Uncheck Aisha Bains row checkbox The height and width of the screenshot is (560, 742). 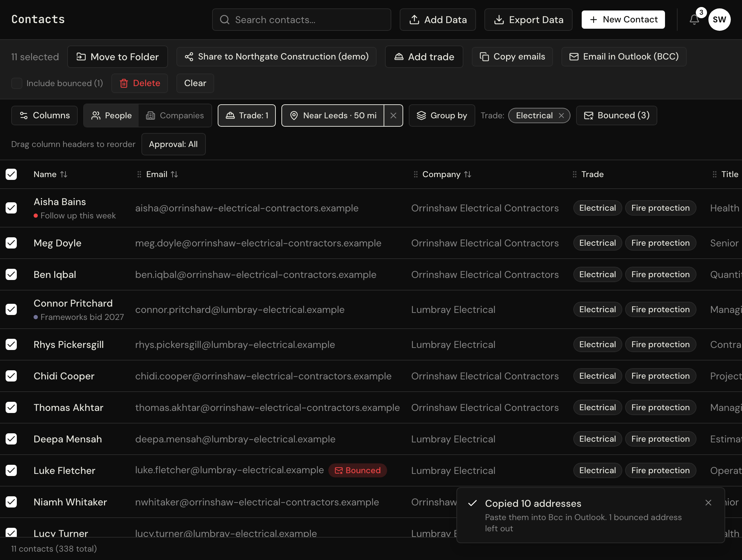[x=11, y=208]
